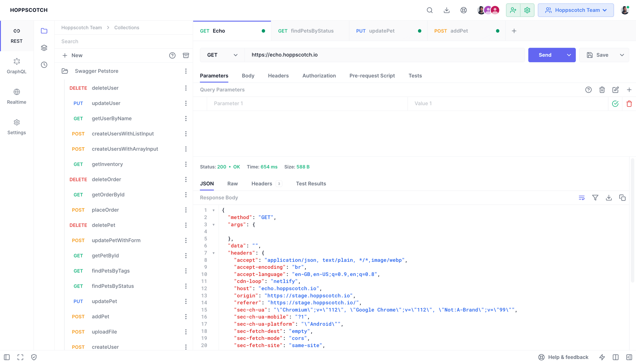Click the invite team member icon

click(x=513, y=10)
